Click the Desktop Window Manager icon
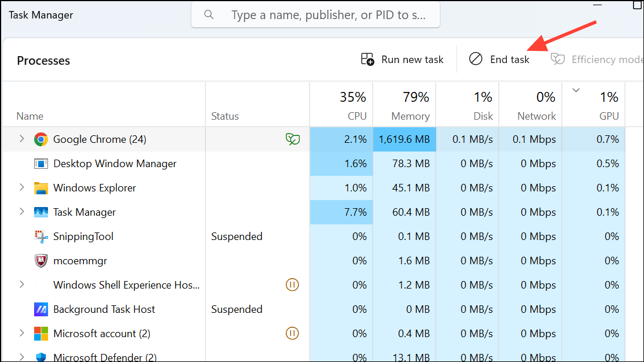Screen dimensions: 644x362 [41, 164]
